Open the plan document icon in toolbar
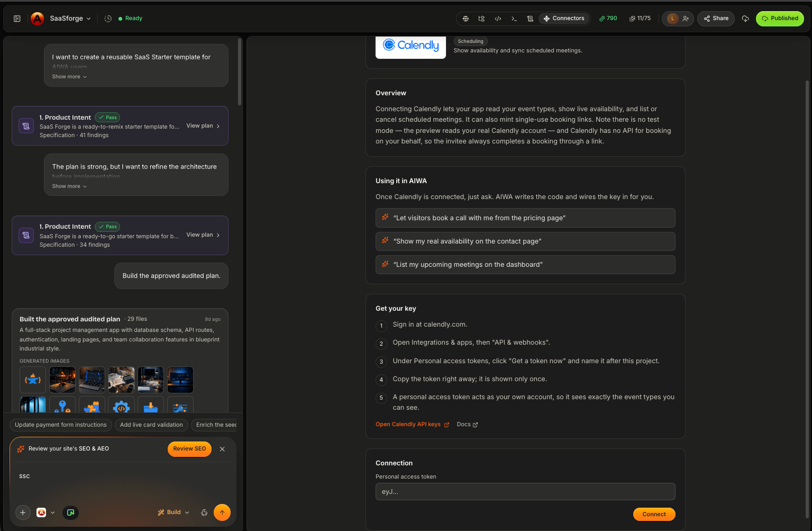 [530, 19]
